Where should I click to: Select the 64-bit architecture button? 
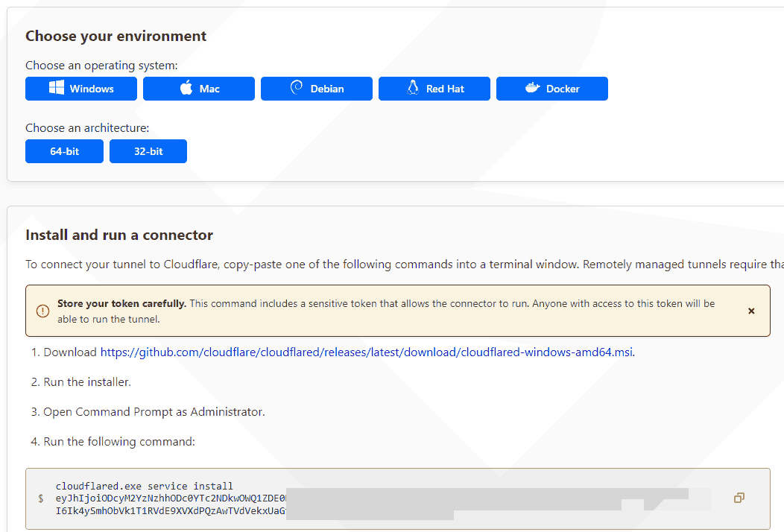coord(65,151)
